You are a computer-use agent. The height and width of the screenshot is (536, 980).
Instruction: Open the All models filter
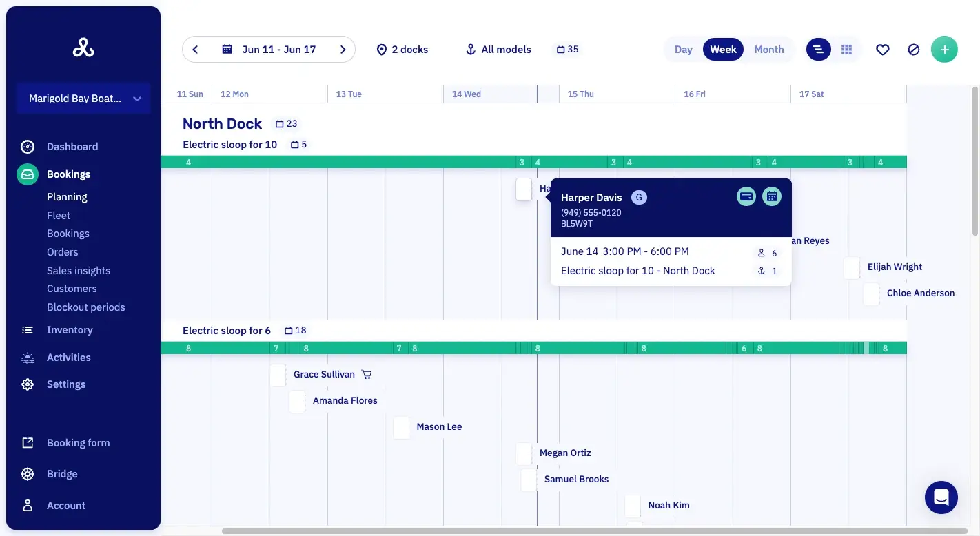pyautogui.click(x=498, y=50)
